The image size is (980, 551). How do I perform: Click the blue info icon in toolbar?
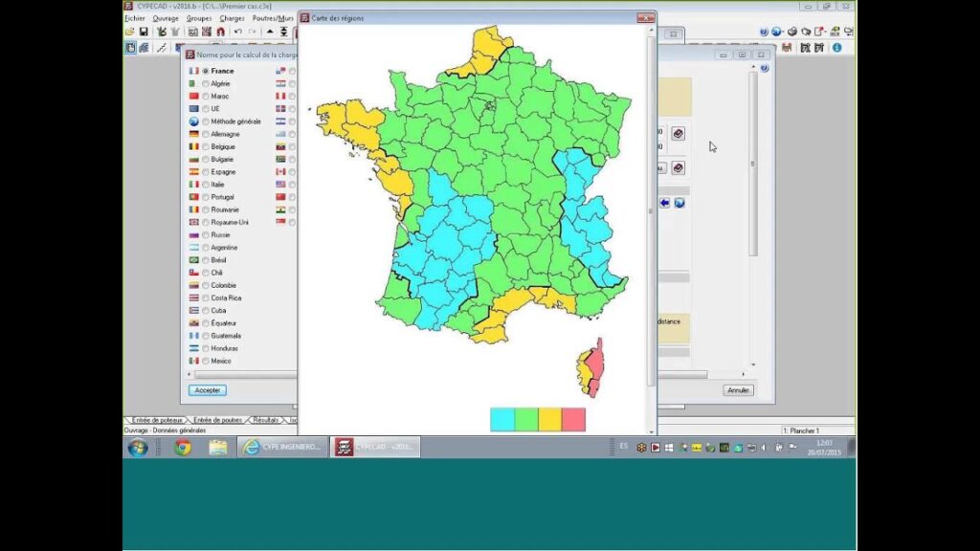click(x=837, y=47)
